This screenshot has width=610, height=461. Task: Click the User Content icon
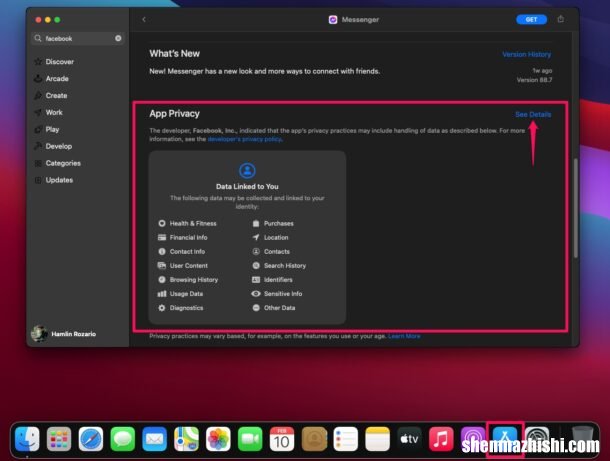pos(162,265)
